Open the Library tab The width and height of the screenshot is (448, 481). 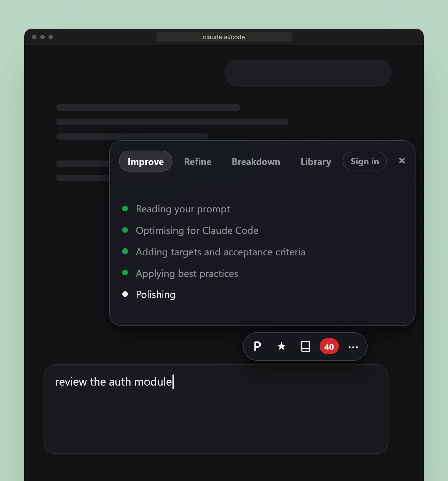316,162
